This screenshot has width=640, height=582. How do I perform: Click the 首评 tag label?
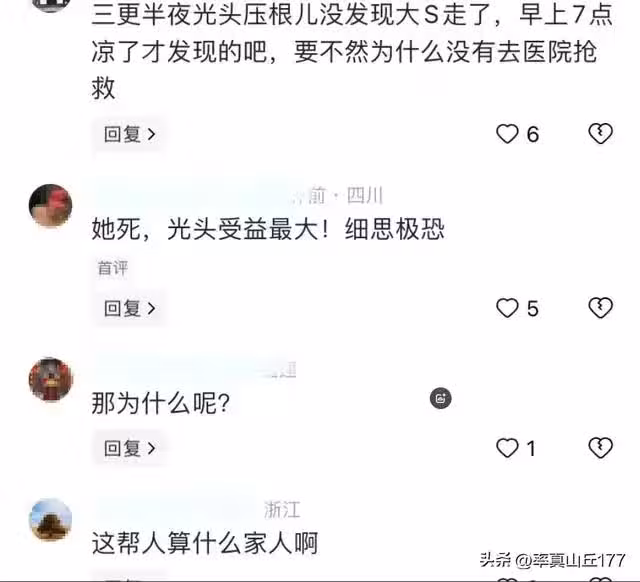(x=113, y=269)
